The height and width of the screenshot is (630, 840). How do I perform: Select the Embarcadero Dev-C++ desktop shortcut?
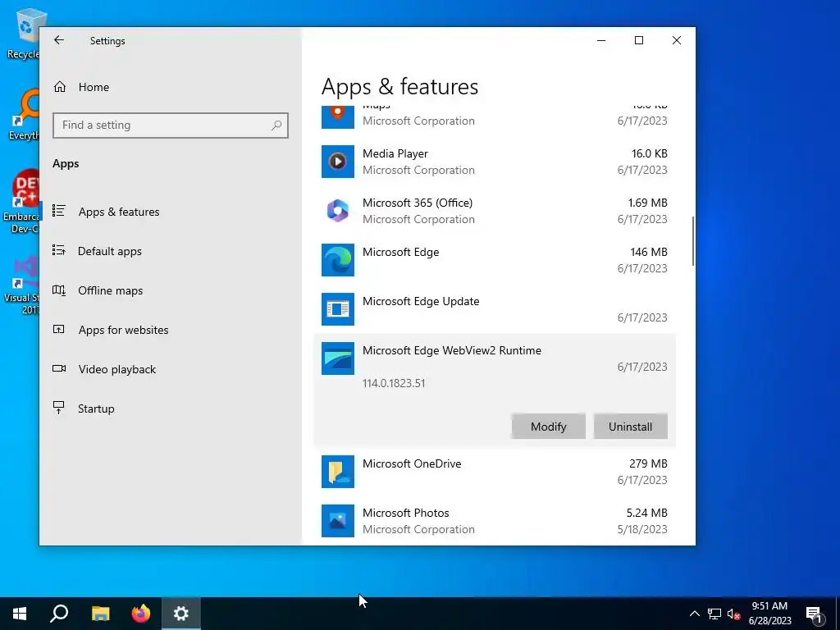(x=22, y=202)
